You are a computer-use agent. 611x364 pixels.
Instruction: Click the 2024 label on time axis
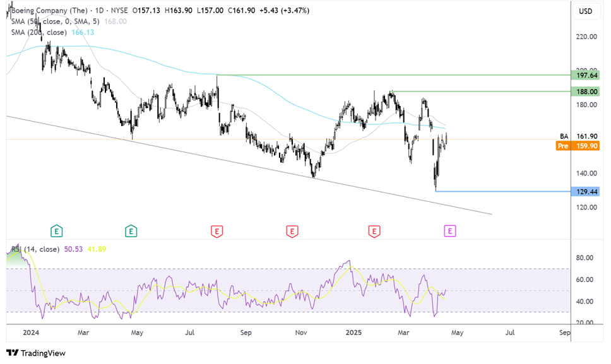click(31, 332)
